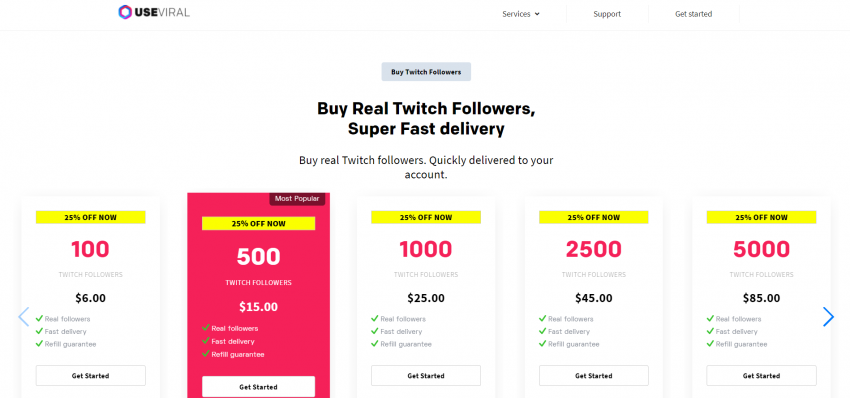Get Started with 100 followers plan
Viewport: 850px width, 398px height.
tap(91, 376)
